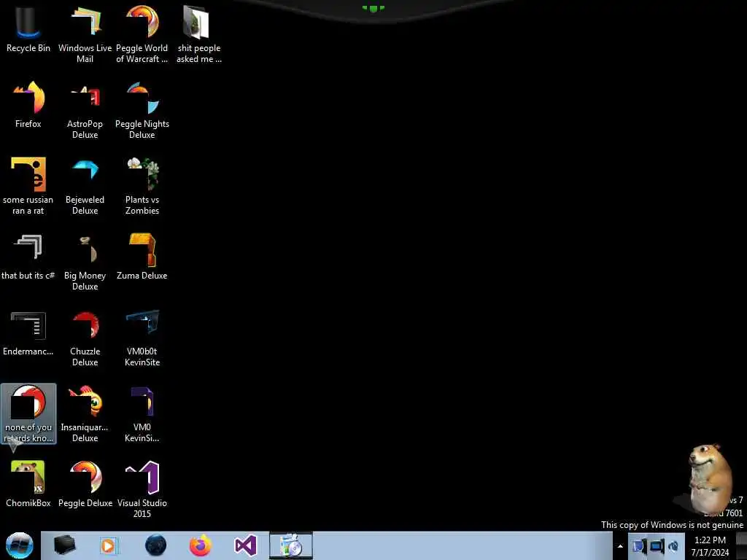Image resolution: width=747 pixels, height=560 pixels.
Task: Open the network tray icon
Action: tap(657, 546)
